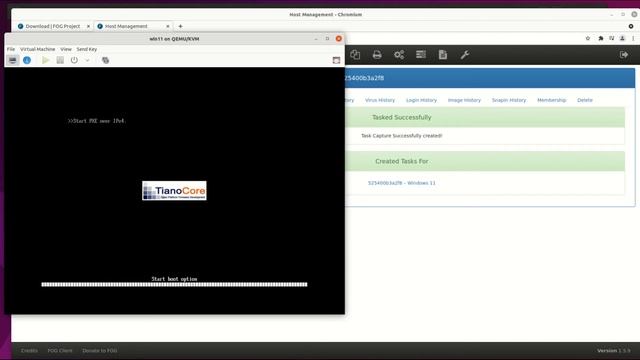The width and height of the screenshot is (640, 360).
Task: Bookmark this page with star icon
Action: [588, 38]
